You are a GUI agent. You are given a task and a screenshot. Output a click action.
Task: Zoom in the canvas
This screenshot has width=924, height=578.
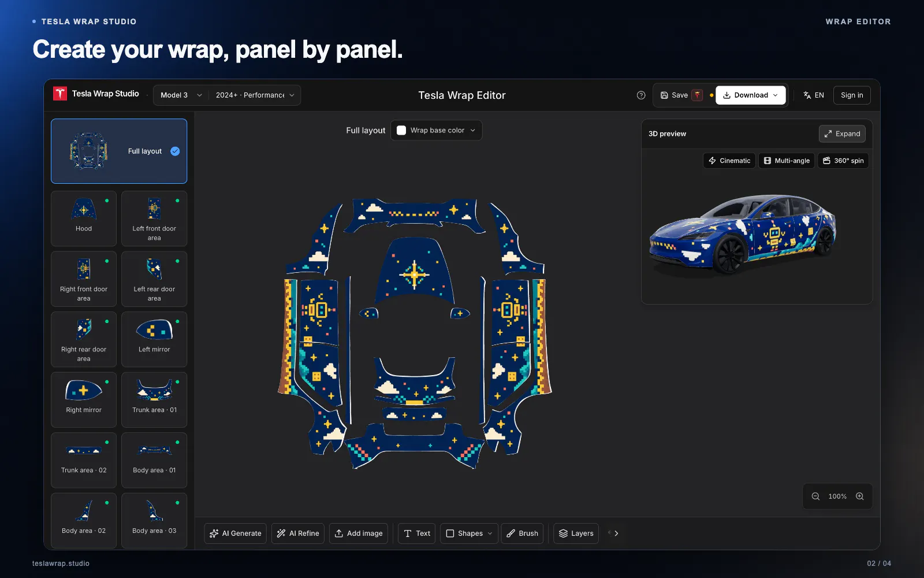pyautogui.click(x=860, y=497)
